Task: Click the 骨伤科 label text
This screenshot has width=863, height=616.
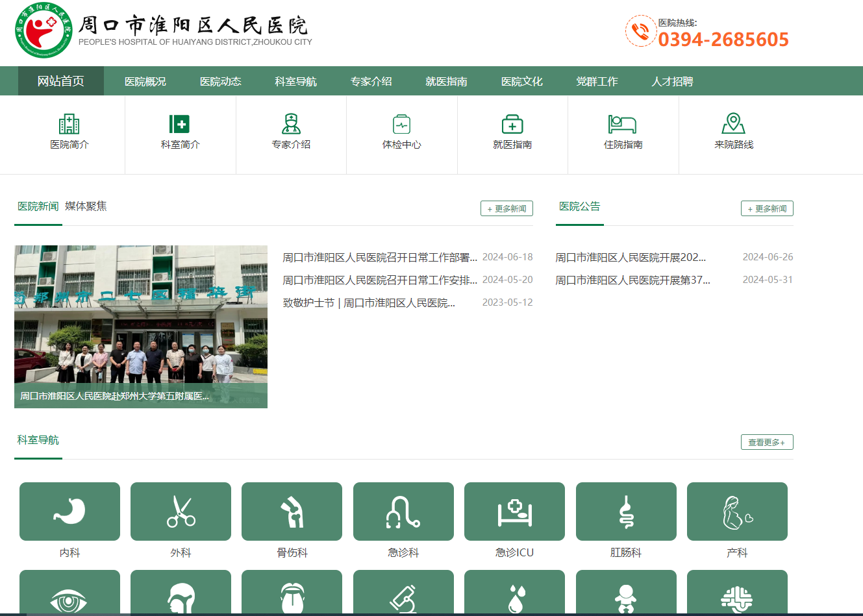Action: click(x=292, y=552)
